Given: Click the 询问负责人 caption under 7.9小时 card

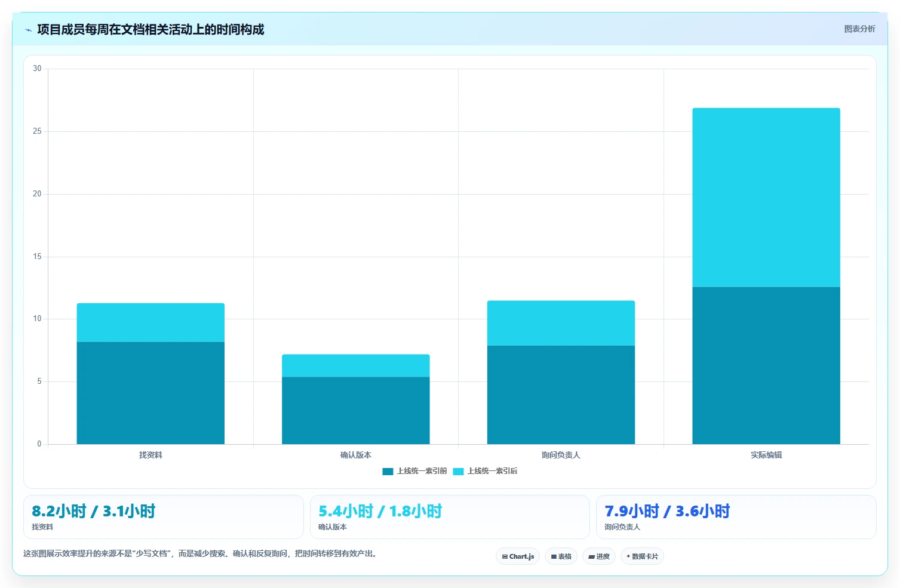Looking at the screenshot, I should click(622, 527).
